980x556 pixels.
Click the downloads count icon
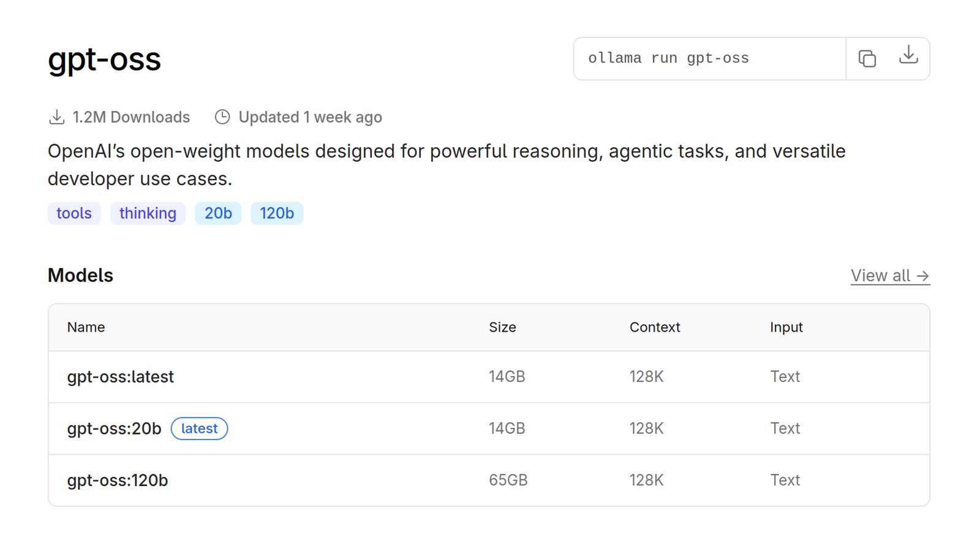pos(56,117)
